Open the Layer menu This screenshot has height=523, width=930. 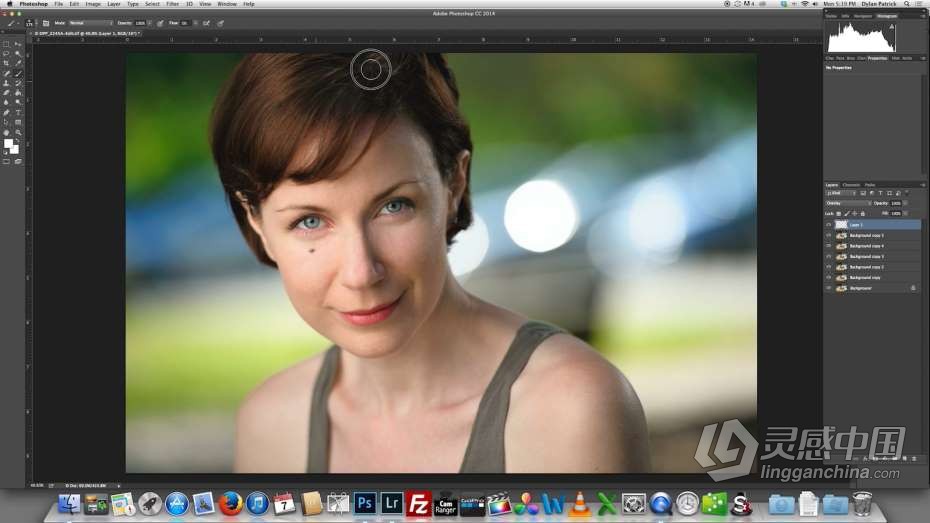tap(113, 4)
